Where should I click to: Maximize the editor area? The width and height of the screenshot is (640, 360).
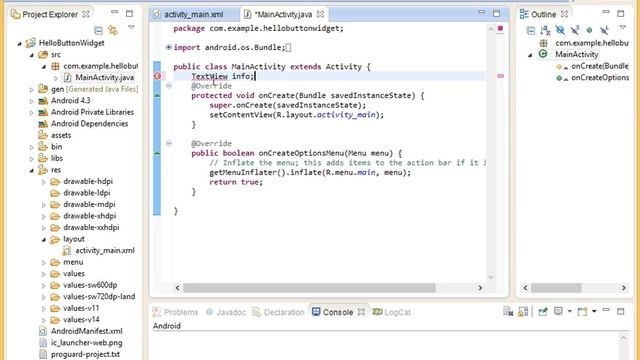[x=496, y=13]
